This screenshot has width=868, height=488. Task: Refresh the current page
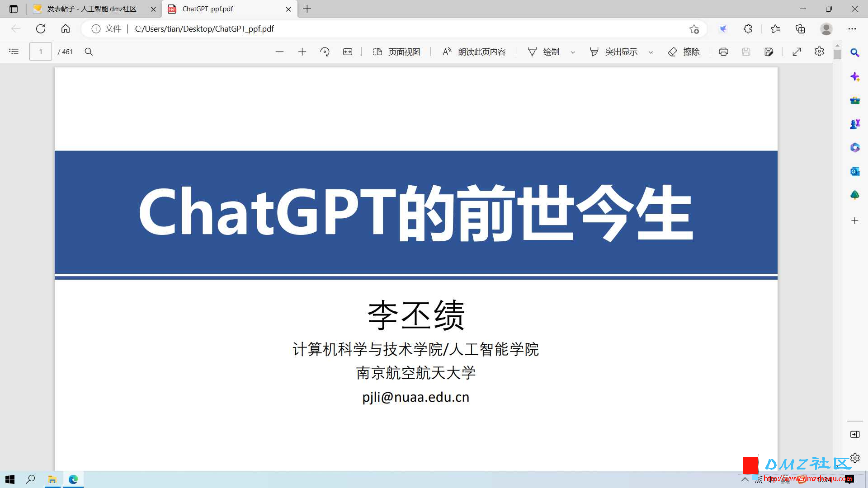click(x=41, y=29)
